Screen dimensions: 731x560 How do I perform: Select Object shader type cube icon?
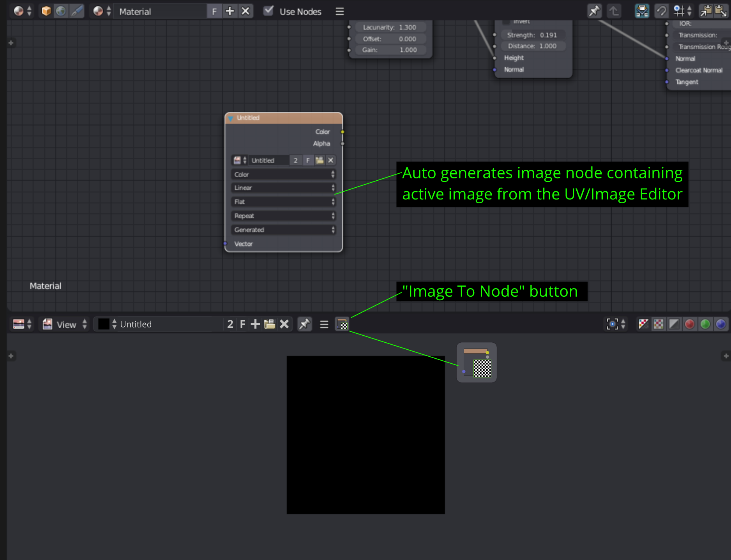46,11
